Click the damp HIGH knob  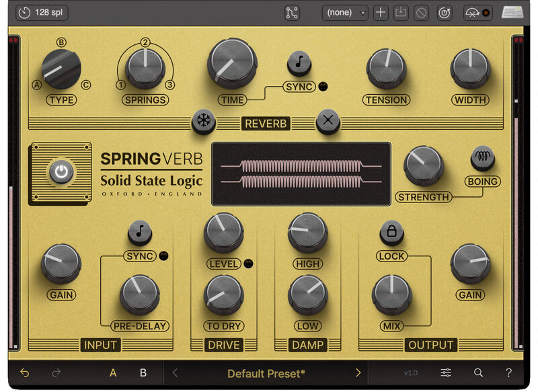pos(308,233)
